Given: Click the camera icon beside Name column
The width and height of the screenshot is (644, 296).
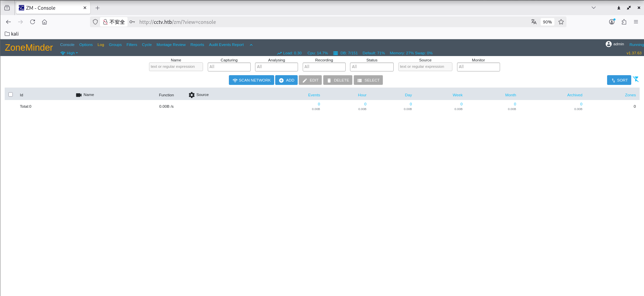Looking at the screenshot, I should 79,95.
